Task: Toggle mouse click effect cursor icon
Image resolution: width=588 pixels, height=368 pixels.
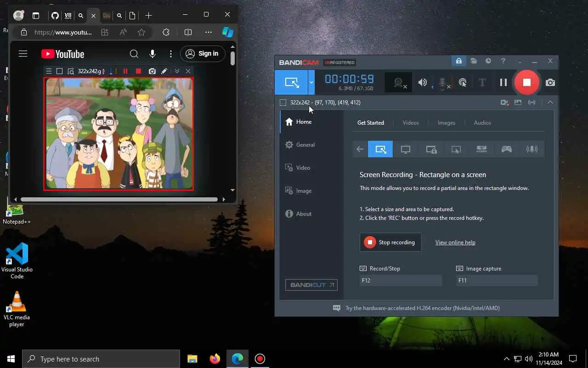Action: 463,83
